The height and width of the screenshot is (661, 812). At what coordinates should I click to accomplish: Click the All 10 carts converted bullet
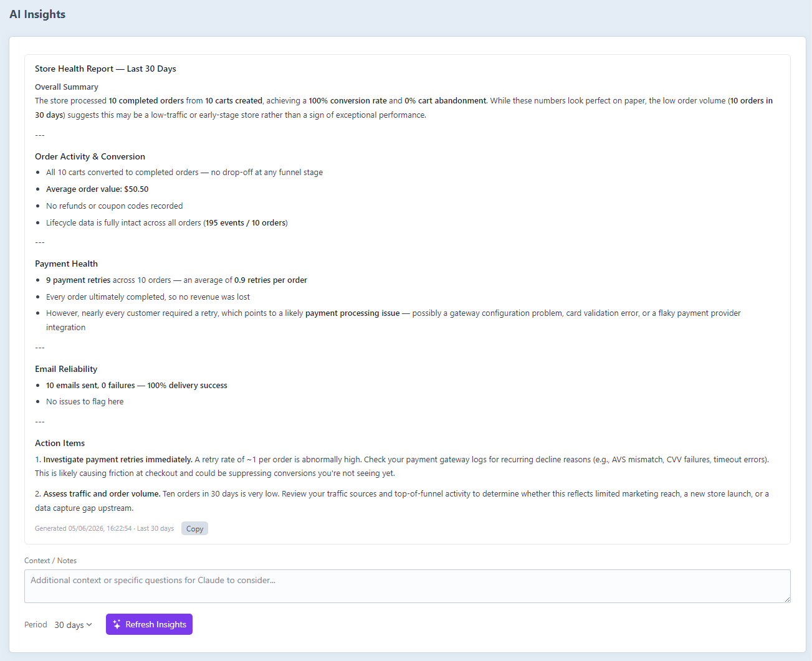[184, 172]
